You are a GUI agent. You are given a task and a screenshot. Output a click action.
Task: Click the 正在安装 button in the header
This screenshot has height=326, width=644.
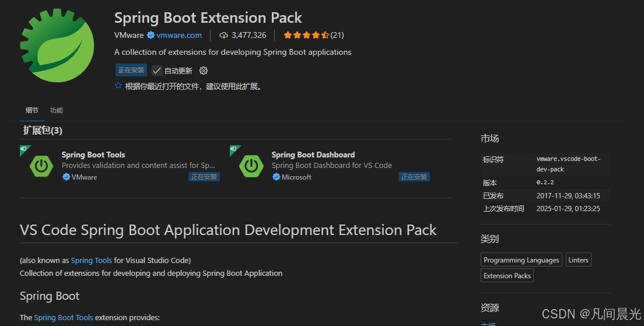(x=131, y=70)
